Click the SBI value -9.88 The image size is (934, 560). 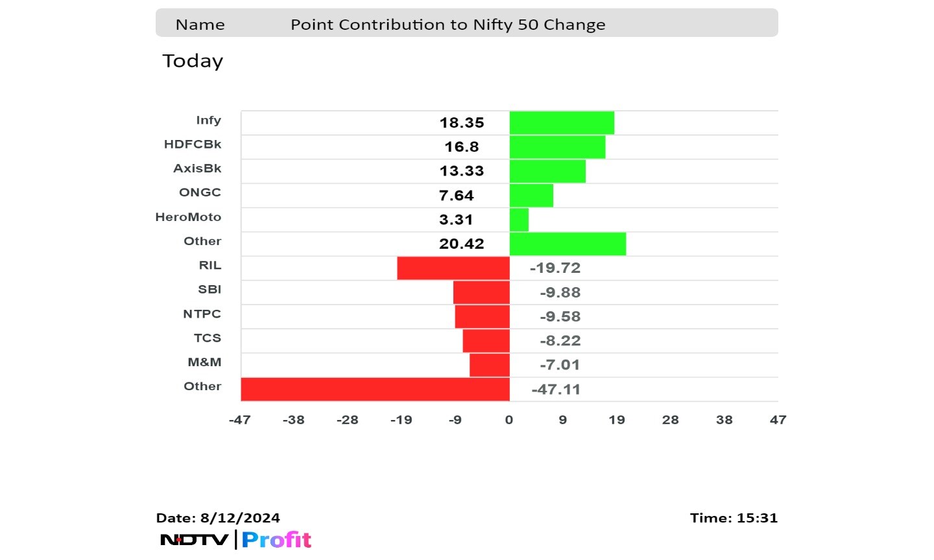(560, 293)
